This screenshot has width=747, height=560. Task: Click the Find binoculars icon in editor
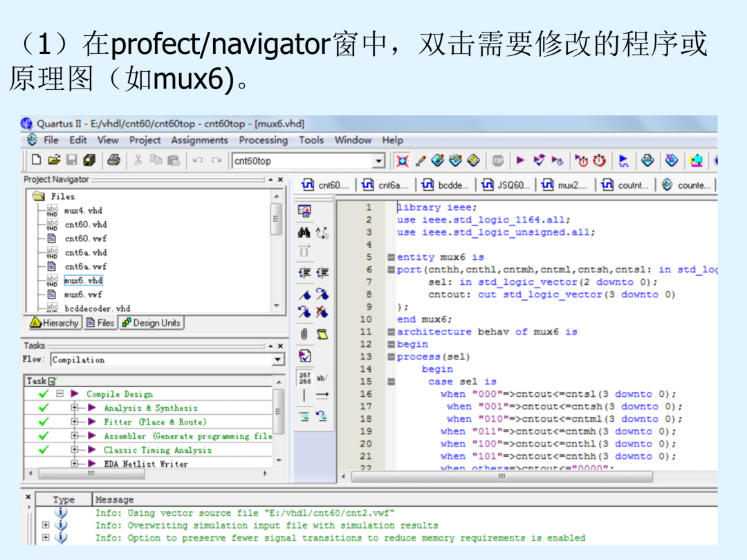(304, 232)
